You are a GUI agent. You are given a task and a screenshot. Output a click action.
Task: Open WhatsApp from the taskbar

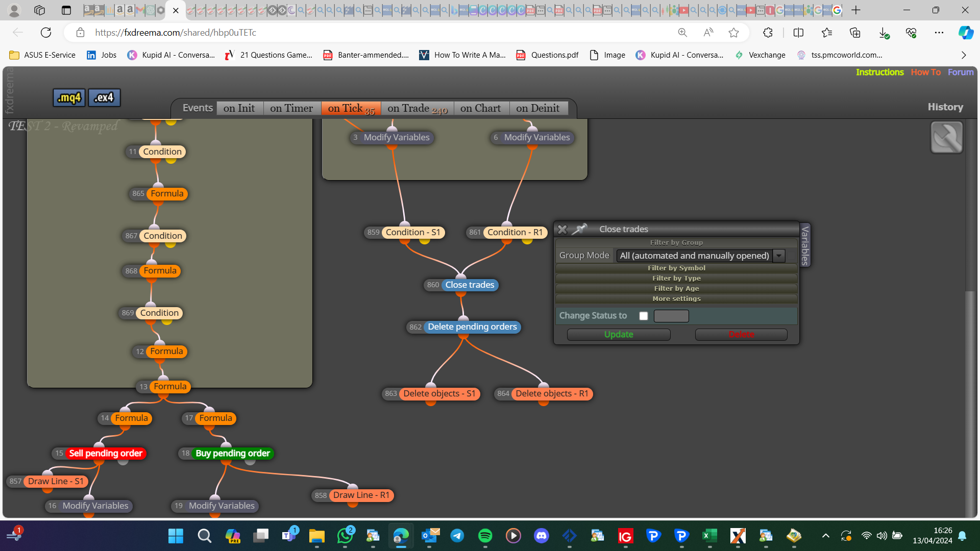[x=345, y=536]
